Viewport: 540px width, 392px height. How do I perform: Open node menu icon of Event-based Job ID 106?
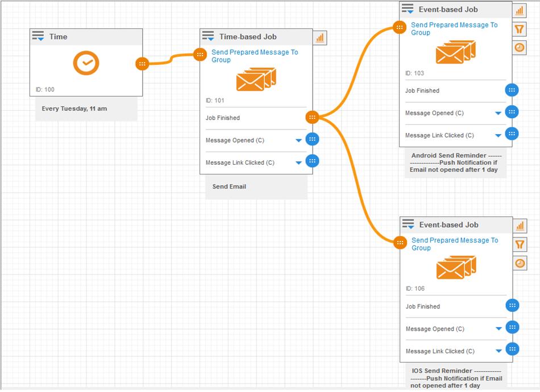pos(408,224)
